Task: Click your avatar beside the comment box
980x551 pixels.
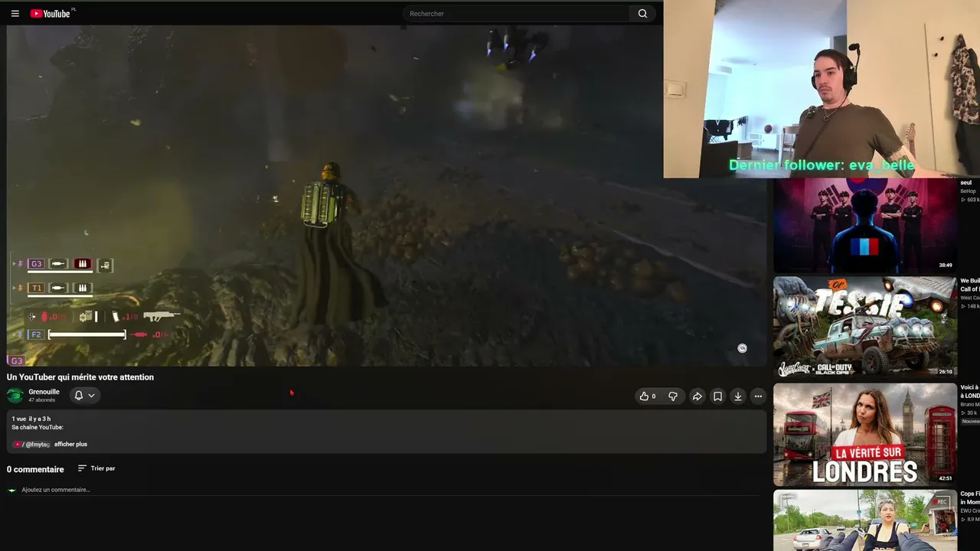Action: [x=11, y=490]
